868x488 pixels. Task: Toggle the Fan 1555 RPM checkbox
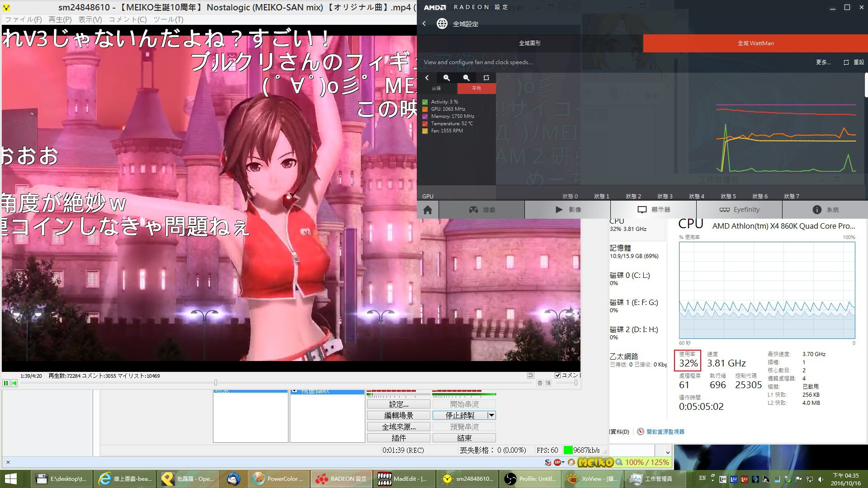[425, 131]
